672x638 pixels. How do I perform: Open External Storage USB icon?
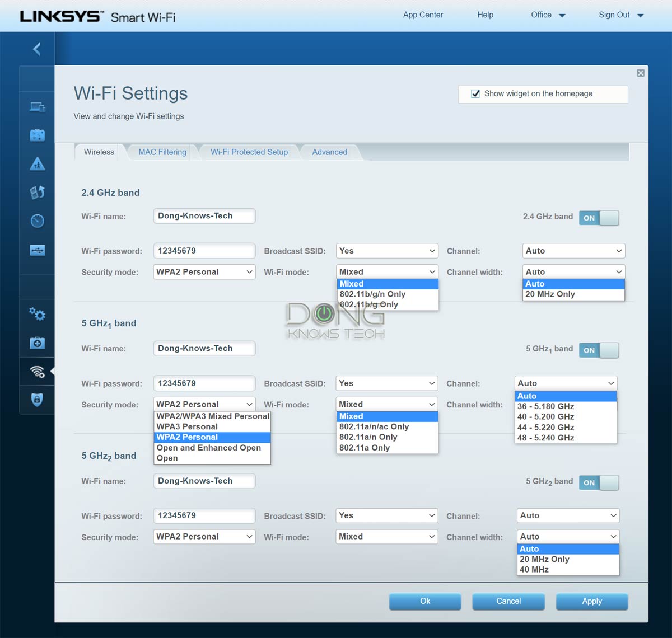pos(38,250)
